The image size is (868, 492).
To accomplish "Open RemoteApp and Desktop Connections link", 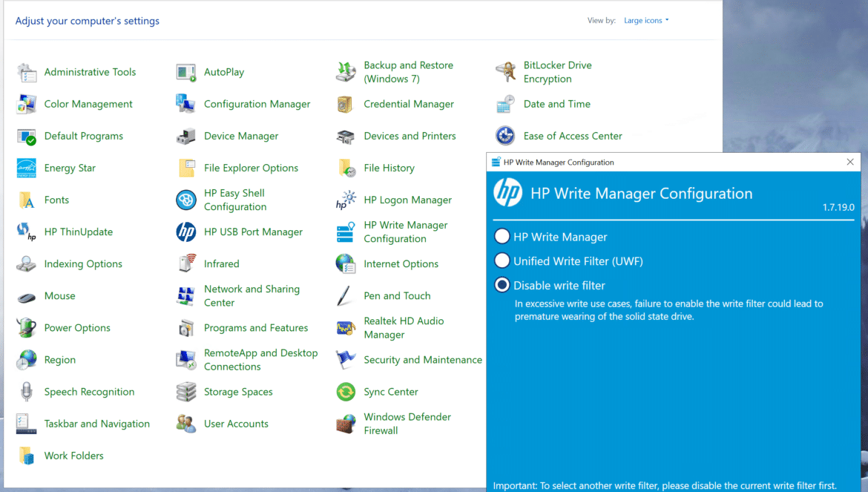I will coord(260,360).
